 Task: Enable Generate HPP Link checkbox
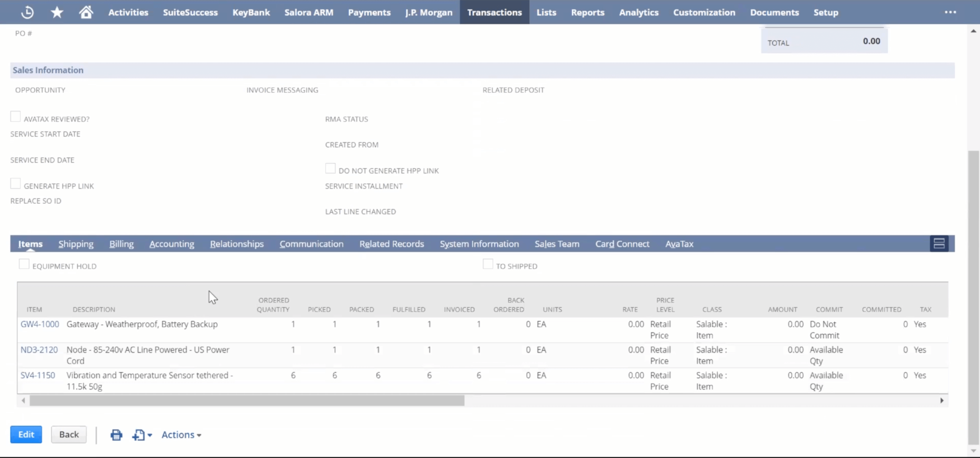coord(15,184)
